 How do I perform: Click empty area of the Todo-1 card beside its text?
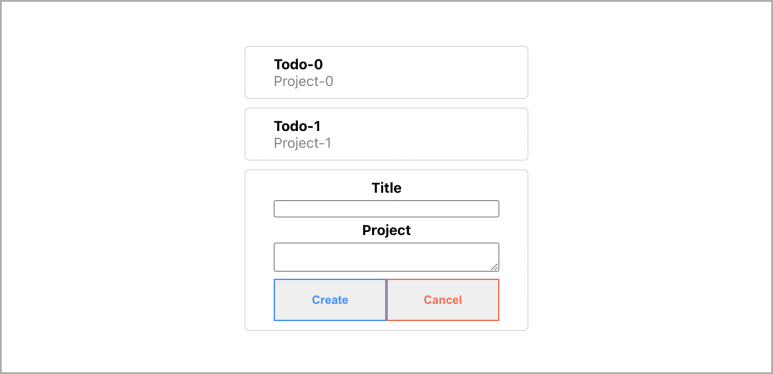click(x=429, y=134)
